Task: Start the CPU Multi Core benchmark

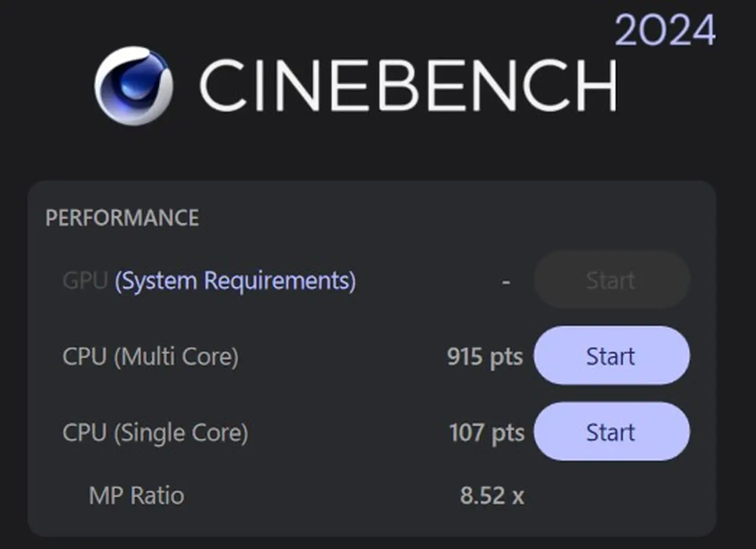Action: click(x=611, y=356)
